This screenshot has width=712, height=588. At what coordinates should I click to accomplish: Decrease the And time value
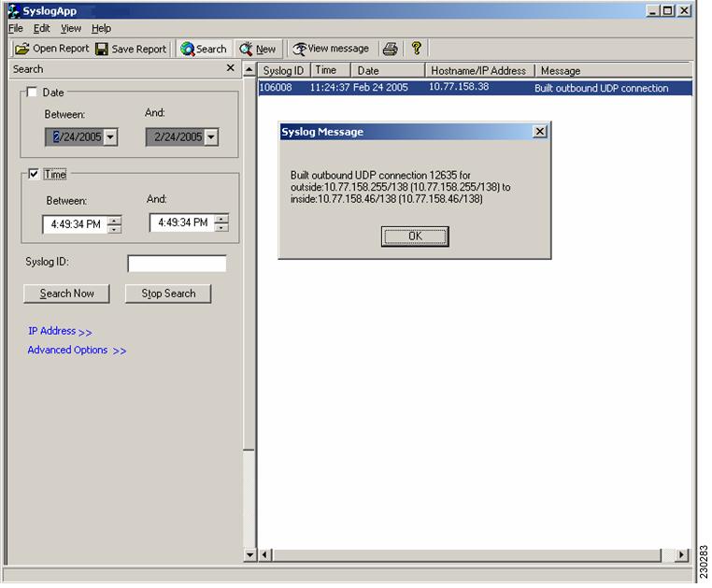[221, 227]
